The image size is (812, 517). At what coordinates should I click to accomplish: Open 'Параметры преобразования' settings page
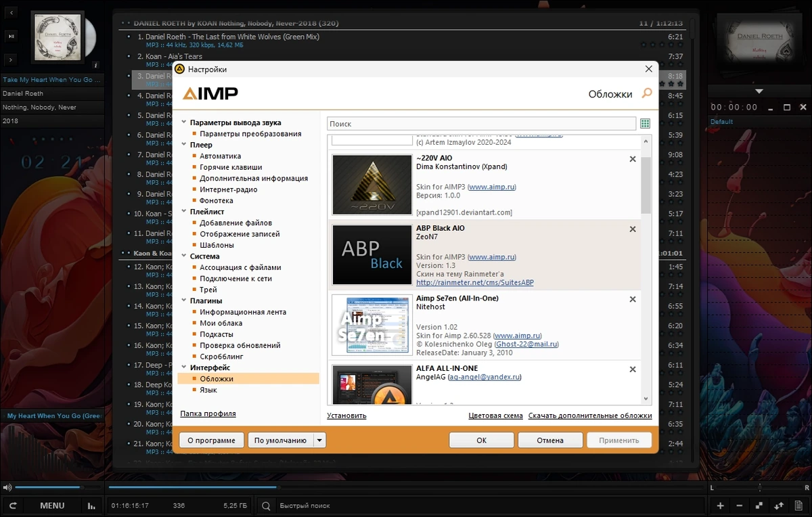click(x=250, y=133)
